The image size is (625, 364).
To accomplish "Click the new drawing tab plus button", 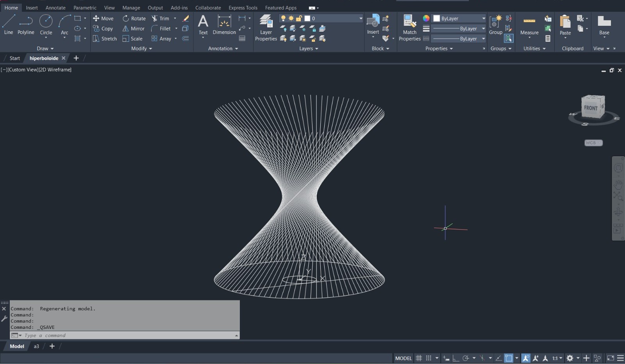I will (x=76, y=58).
